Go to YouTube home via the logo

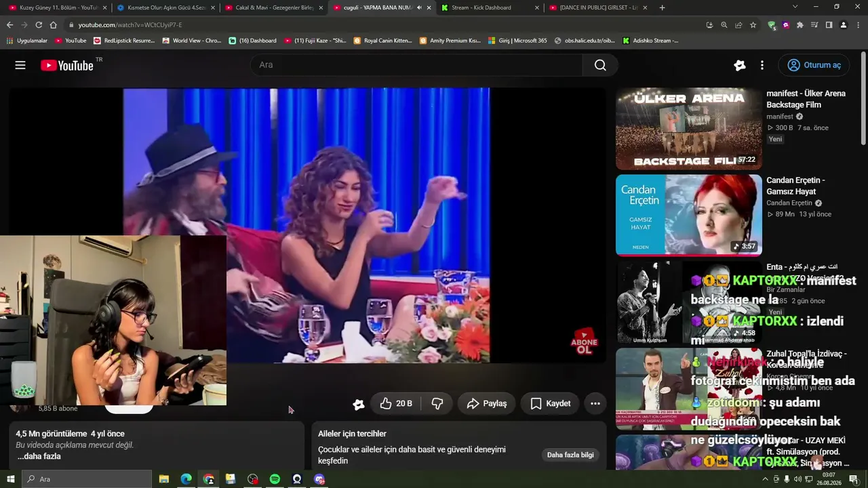click(x=66, y=65)
